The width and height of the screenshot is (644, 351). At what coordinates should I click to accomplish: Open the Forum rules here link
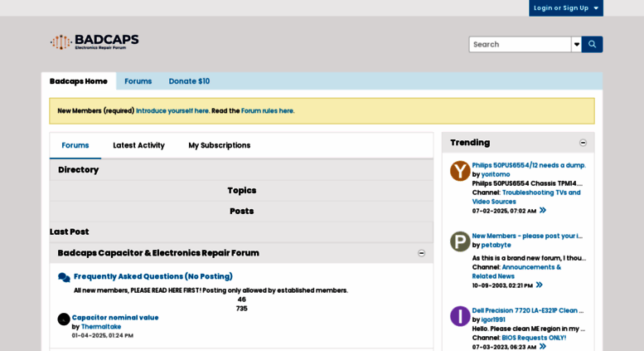point(268,111)
